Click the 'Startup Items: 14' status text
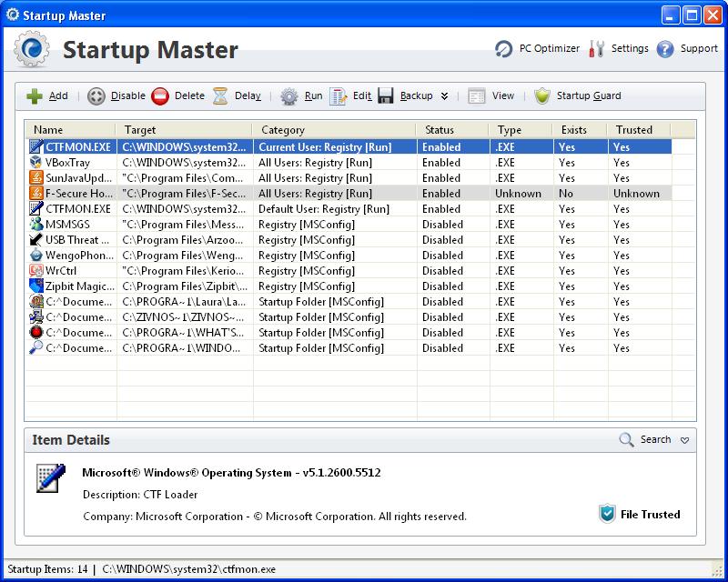Image resolution: width=728 pixels, height=582 pixels. pos(47,569)
